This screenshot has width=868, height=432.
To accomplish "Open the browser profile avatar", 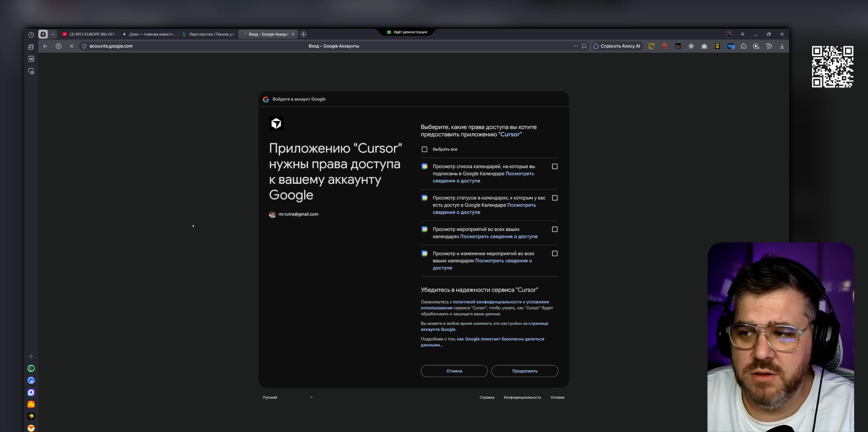I will pos(729,34).
